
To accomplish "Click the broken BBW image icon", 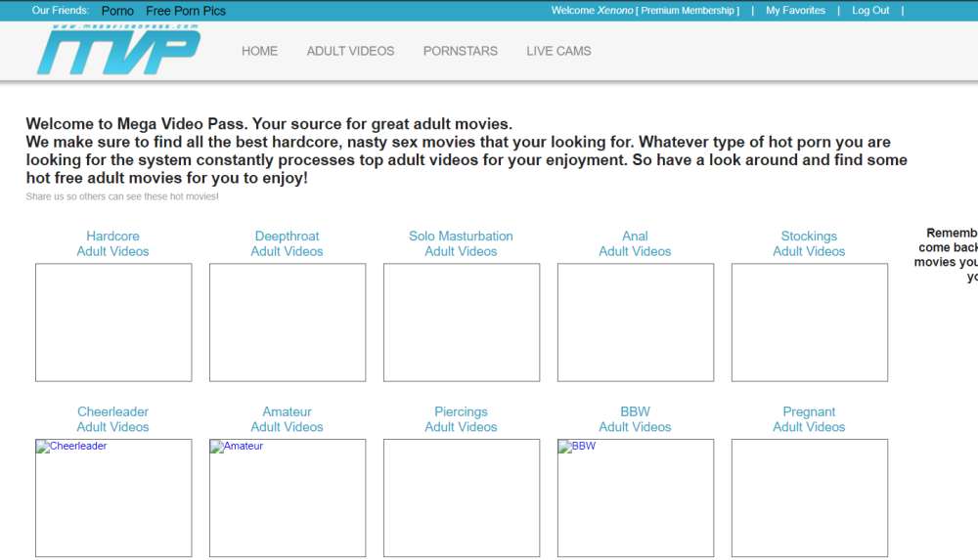I will pyautogui.click(x=565, y=448).
